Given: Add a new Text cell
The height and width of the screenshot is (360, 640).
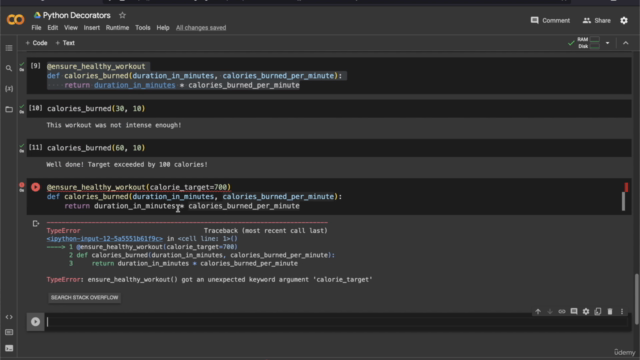Looking at the screenshot, I should (x=65, y=43).
